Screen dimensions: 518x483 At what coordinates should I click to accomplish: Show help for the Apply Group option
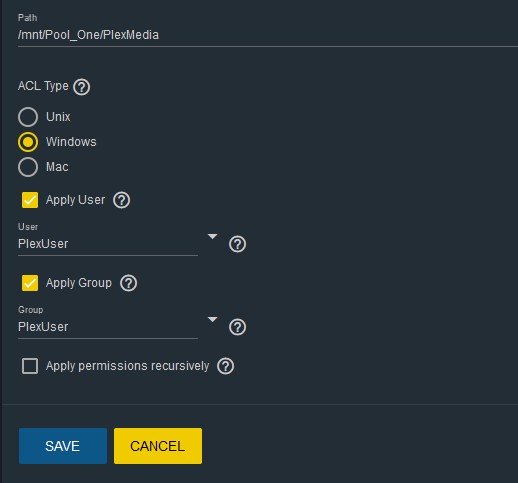pos(128,283)
